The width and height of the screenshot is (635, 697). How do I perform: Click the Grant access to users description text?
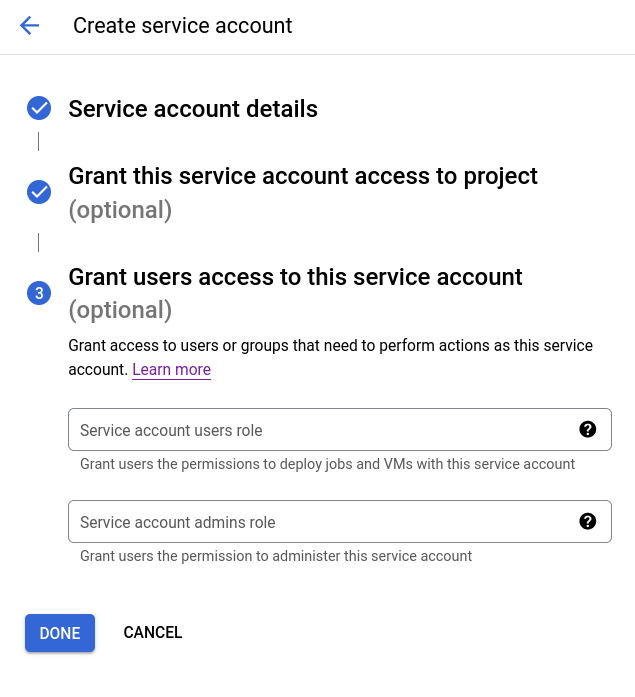[330, 346]
